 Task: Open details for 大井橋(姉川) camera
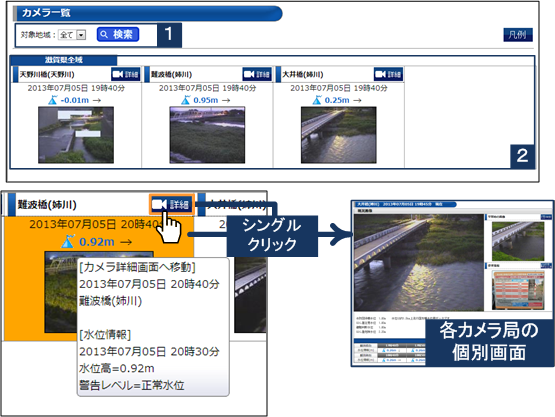(388, 74)
